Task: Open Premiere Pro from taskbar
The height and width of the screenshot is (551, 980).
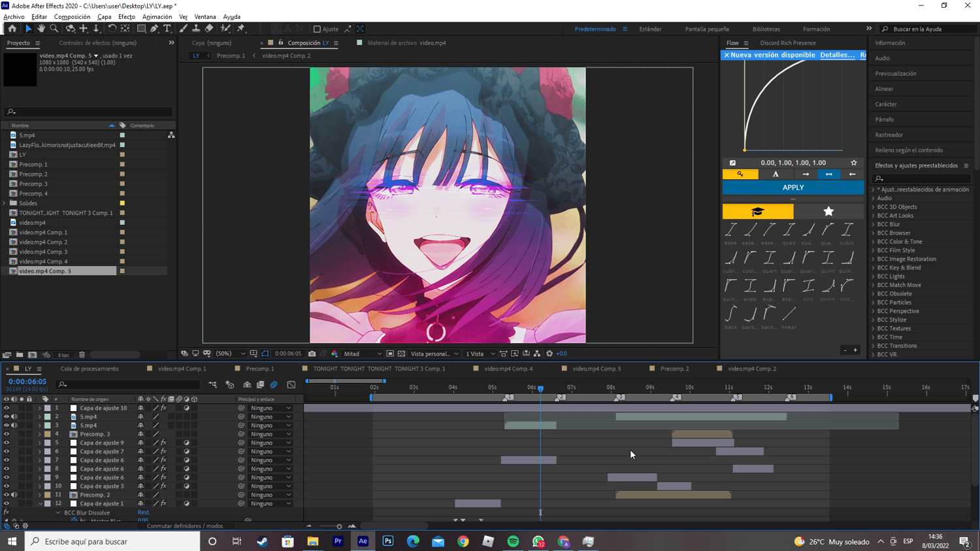Action: [338, 541]
